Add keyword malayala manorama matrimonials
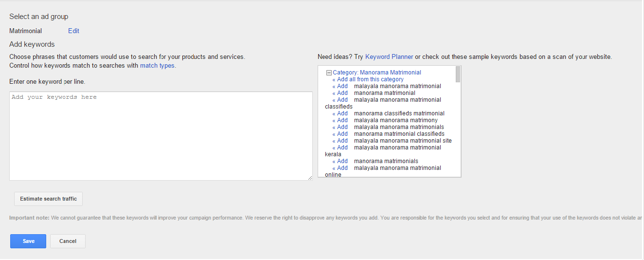Viewport: 644px width, 260px height. coord(340,127)
